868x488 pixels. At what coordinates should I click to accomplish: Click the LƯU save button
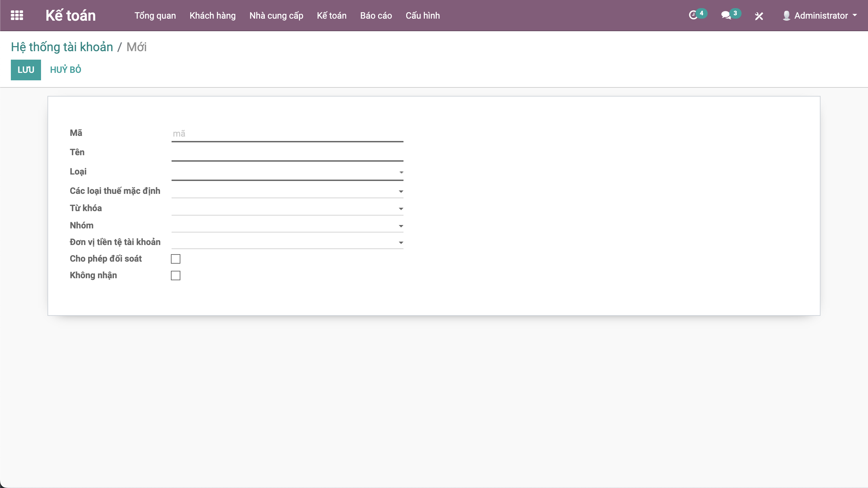point(26,70)
